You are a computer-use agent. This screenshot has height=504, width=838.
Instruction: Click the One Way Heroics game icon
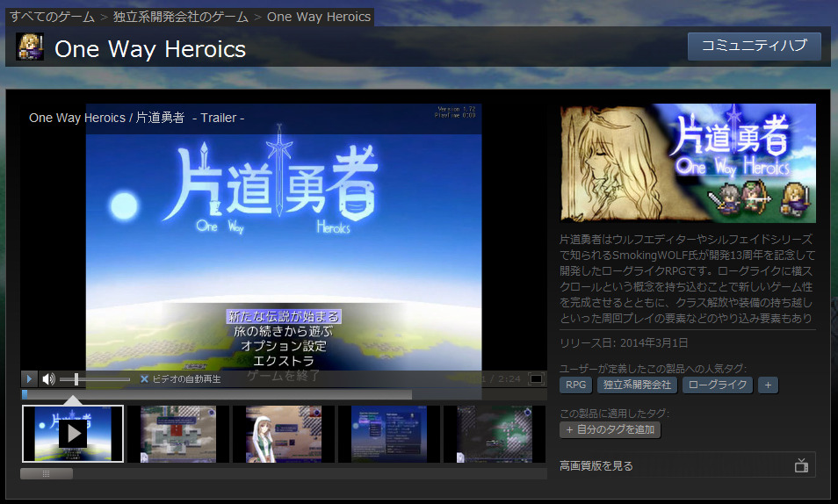(29, 47)
